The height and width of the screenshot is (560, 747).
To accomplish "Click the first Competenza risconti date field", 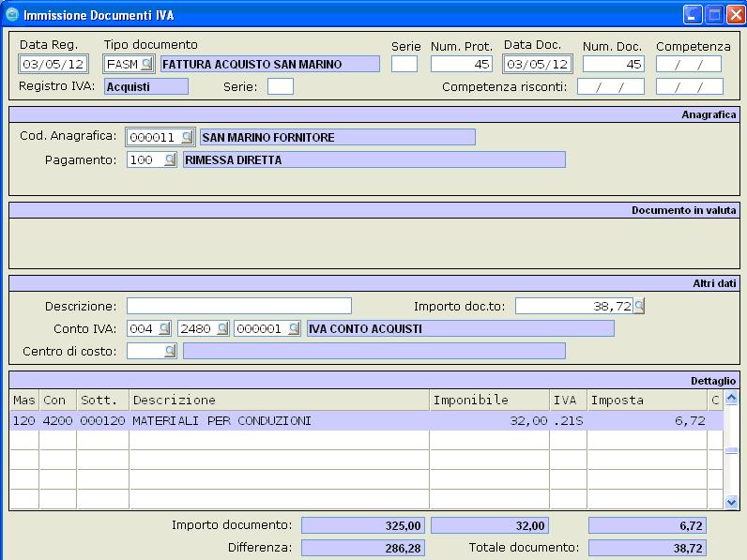I will [610, 86].
